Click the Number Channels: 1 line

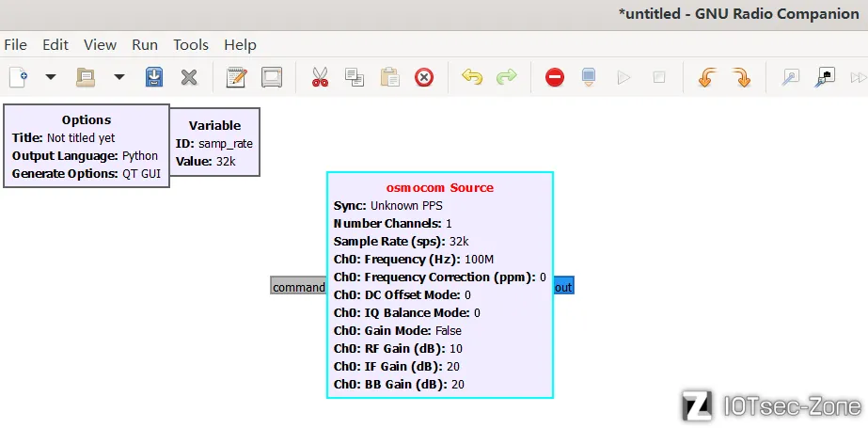point(393,224)
